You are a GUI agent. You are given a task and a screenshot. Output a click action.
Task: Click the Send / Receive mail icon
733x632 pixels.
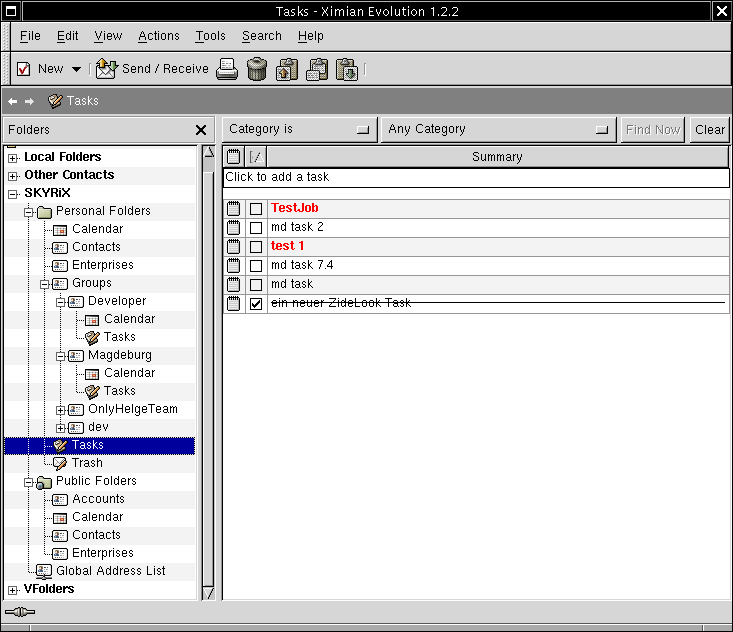(106, 69)
